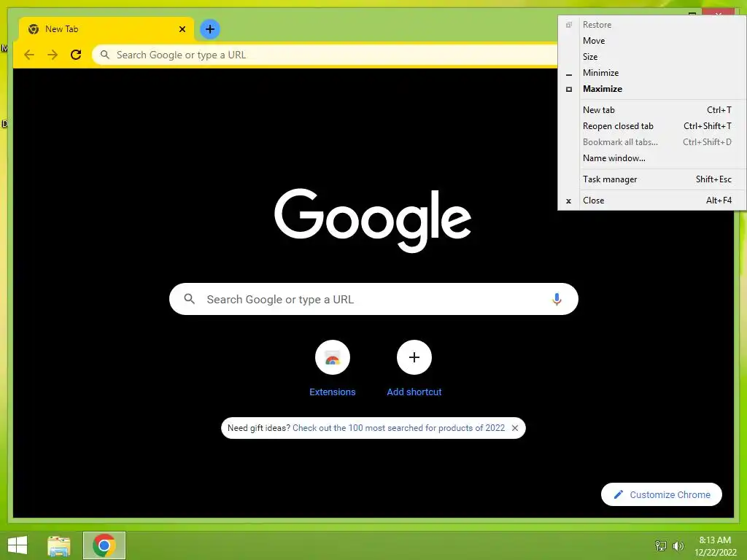Screen dimensions: 747x560
Task: Click the Google search box on the page
Action: point(373,299)
